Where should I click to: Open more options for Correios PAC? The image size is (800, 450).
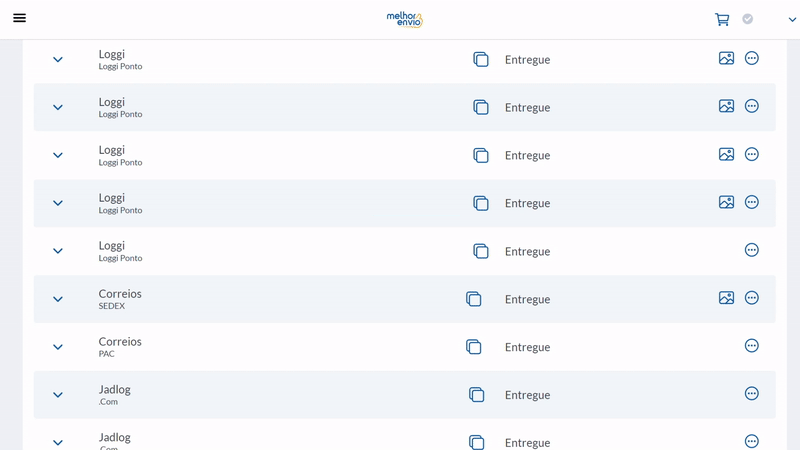point(752,346)
